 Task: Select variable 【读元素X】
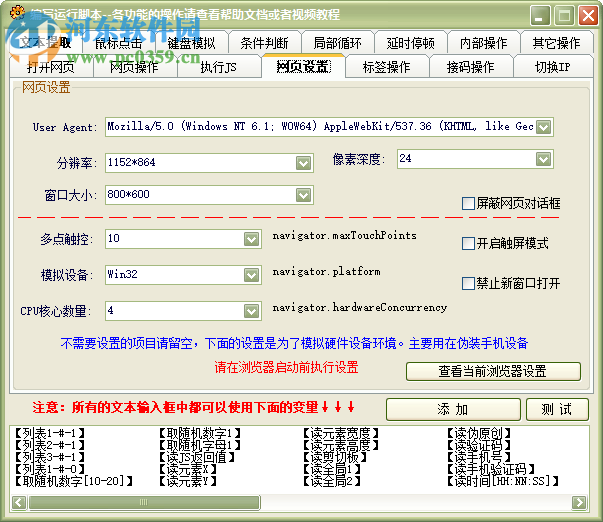(x=188, y=469)
